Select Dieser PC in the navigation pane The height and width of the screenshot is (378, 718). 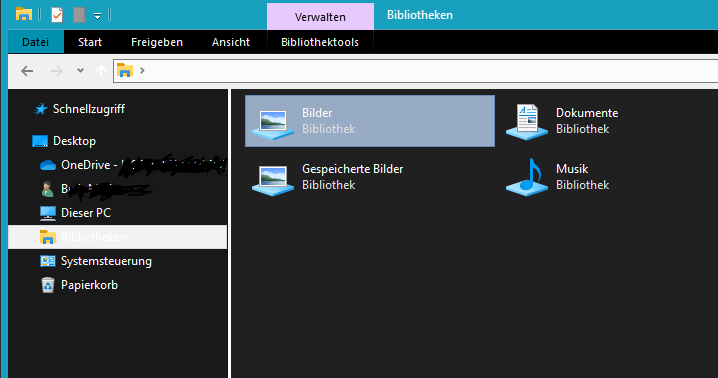click(86, 213)
